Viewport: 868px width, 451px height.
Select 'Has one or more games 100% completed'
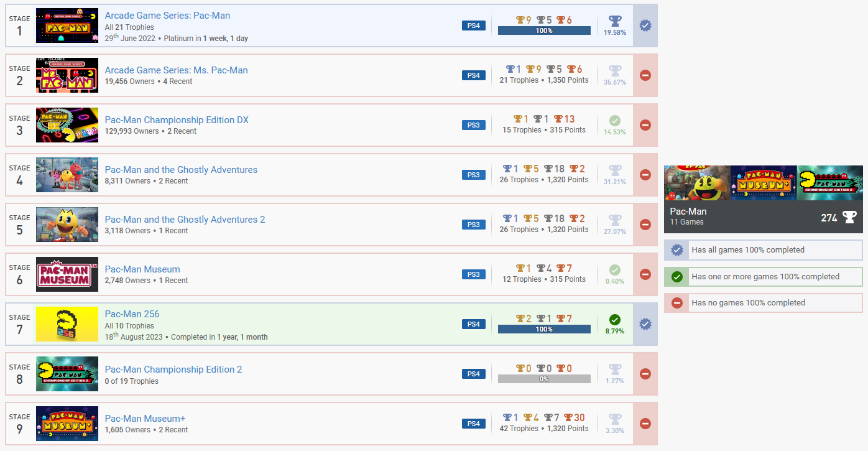(x=765, y=277)
